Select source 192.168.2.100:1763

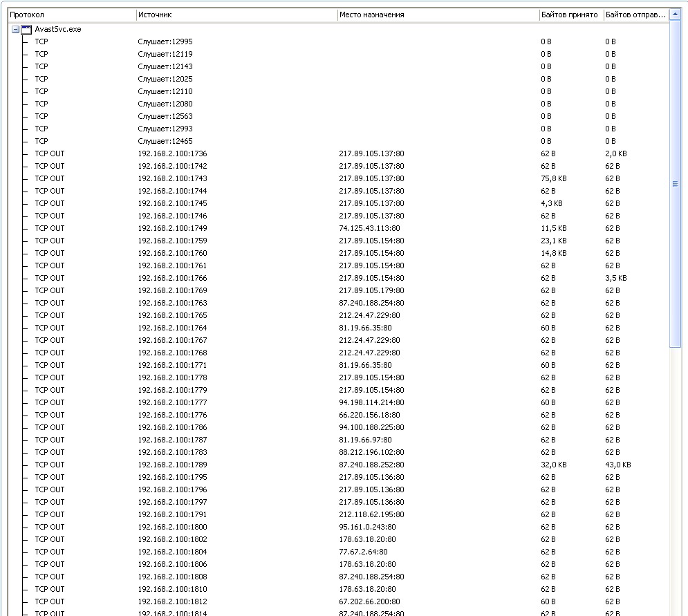[172, 303]
